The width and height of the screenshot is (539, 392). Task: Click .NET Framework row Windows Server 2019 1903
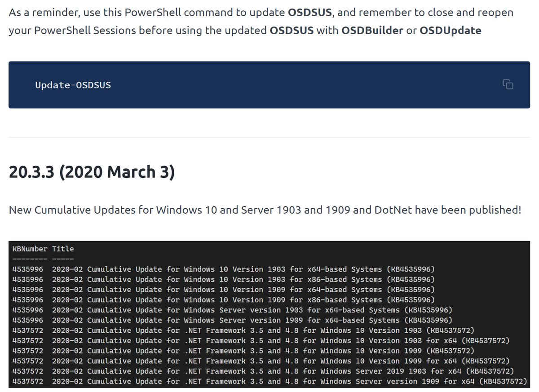(263, 371)
